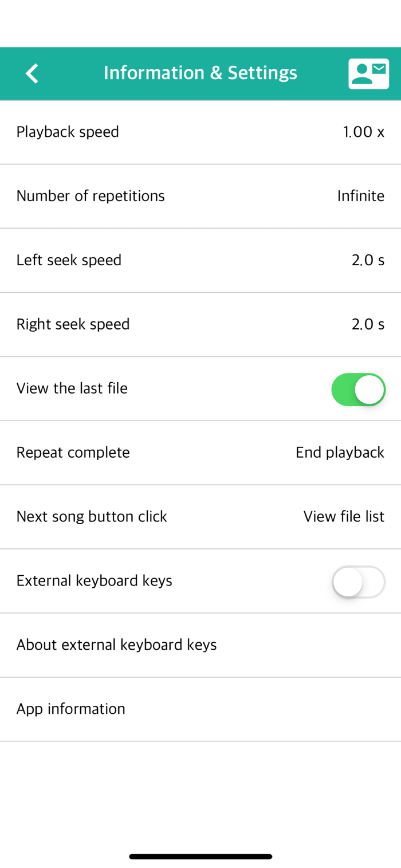Toggle View the last file switch
This screenshot has width=401, height=868.
coord(358,390)
